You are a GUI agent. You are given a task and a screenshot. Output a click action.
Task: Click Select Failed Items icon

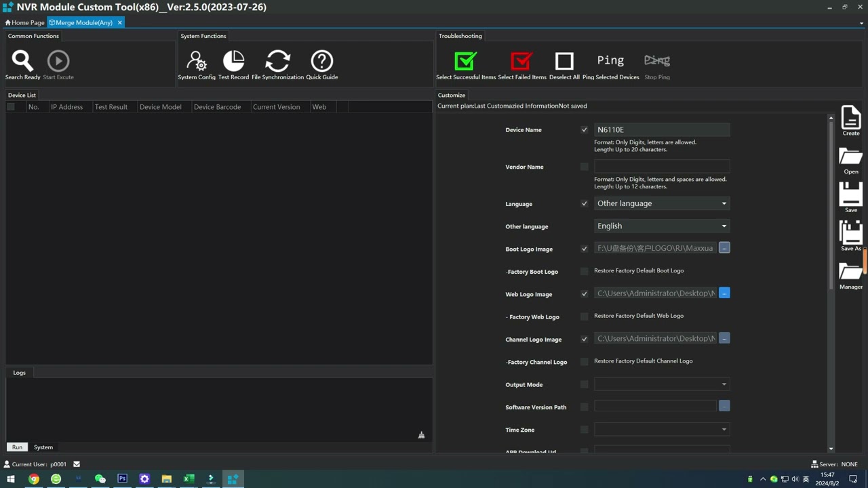coord(521,62)
